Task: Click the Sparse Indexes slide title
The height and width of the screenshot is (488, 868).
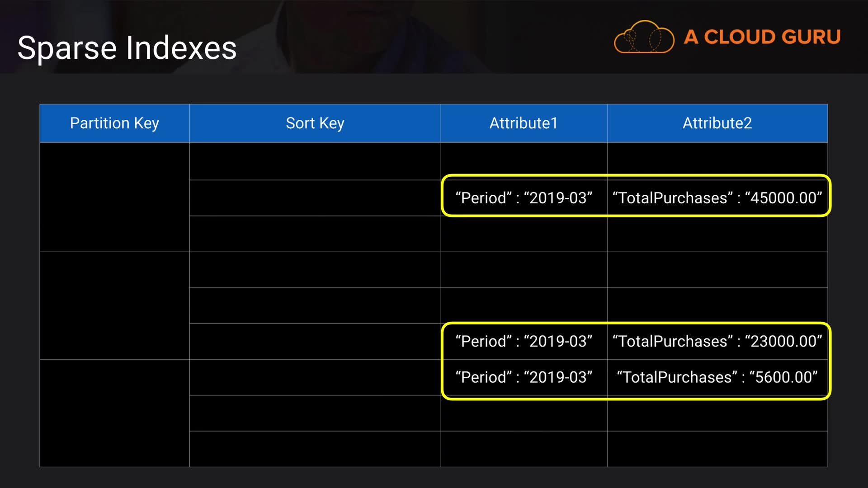Action: [127, 48]
